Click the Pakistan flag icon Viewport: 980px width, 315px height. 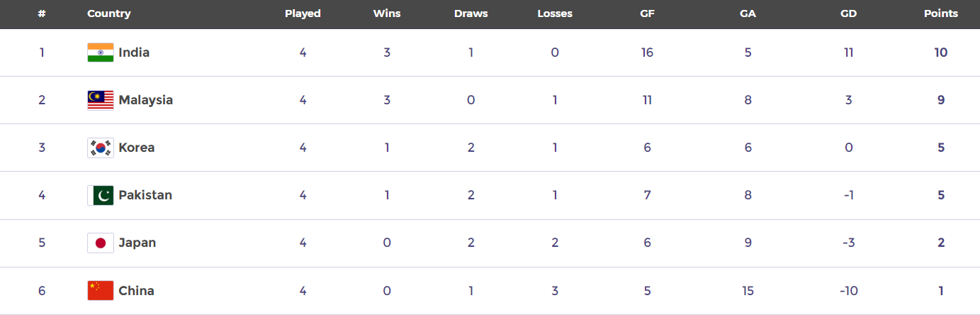tap(101, 195)
